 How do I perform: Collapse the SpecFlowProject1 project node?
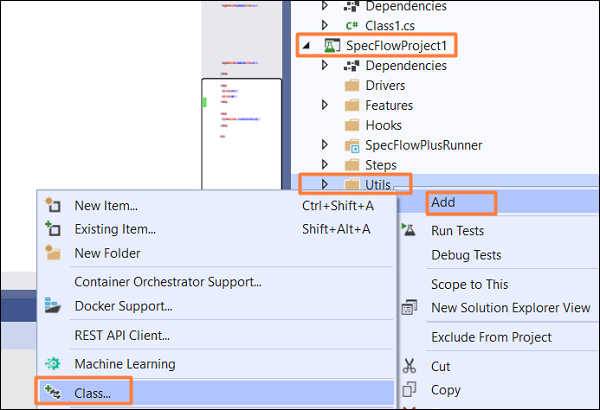[306, 46]
